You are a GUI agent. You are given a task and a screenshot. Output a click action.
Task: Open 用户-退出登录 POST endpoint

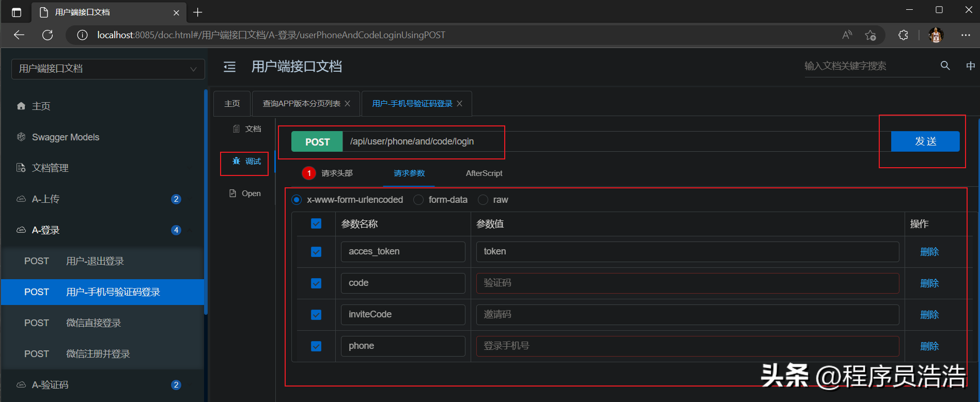coord(102,261)
